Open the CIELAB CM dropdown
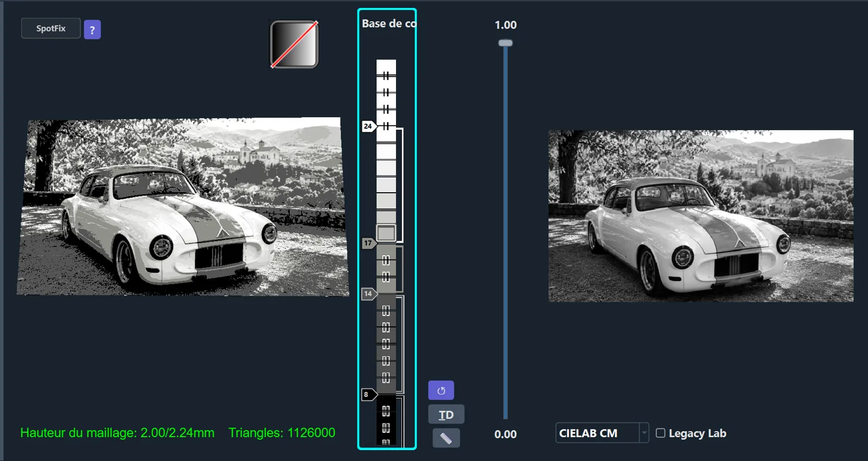Screen dimensions: 868x461 (602, 433)
